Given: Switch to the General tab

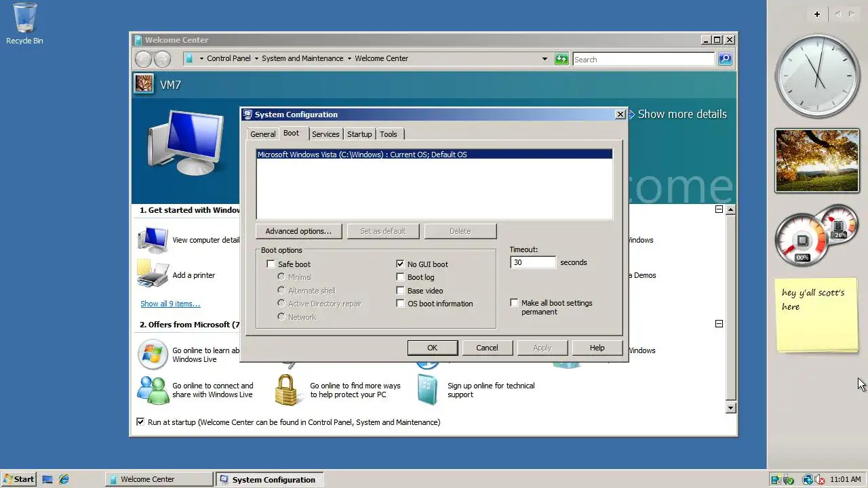Looking at the screenshot, I should pyautogui.click(x=263, y=134).
